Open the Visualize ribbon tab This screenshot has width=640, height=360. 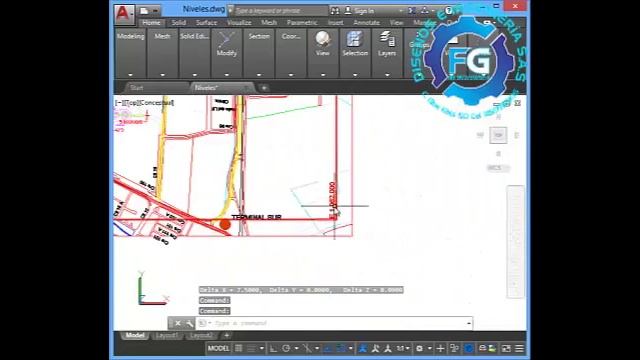239,23
